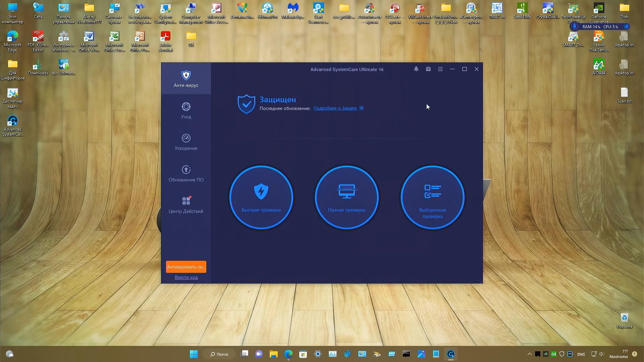Screen dimensions: 644x362
Task: Show hidden system tray icons chevron
Action: (529, 354)
